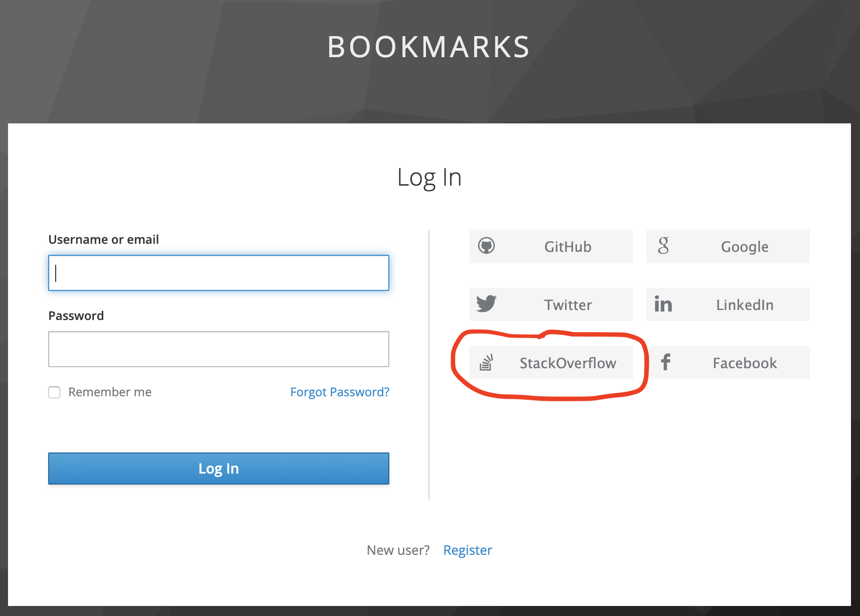Tick the Remember me checkbox
Viewport: 860px width, 616px height.
pos(54,392)
